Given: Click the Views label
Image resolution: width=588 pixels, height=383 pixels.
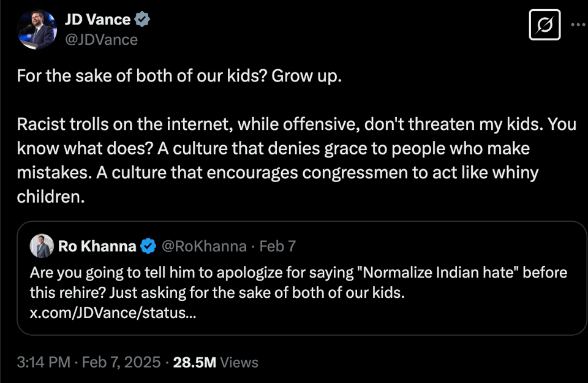Looking at the screenshot, I should (x=239, y=362).
